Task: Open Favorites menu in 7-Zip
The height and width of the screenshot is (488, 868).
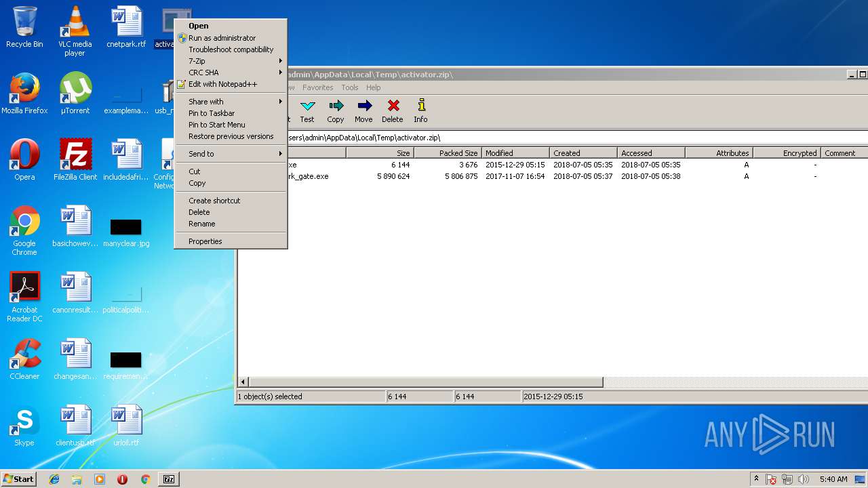Action: 318,87
